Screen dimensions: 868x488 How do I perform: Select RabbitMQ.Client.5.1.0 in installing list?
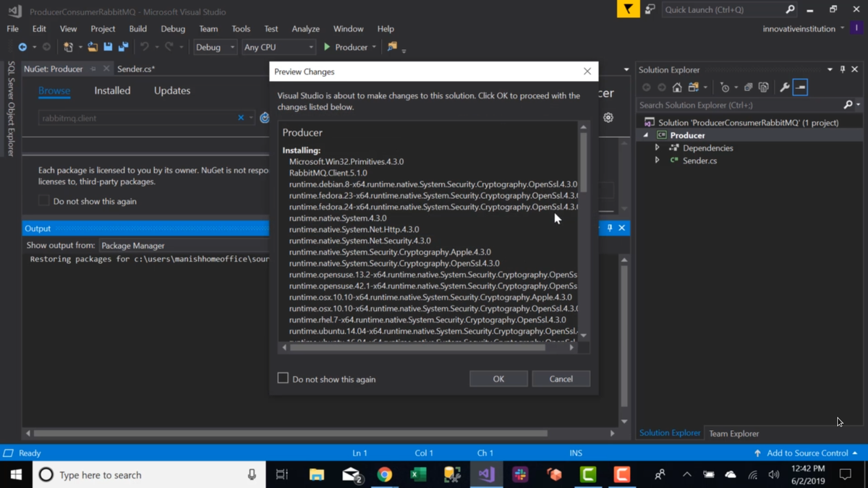(x=328, y=173)
